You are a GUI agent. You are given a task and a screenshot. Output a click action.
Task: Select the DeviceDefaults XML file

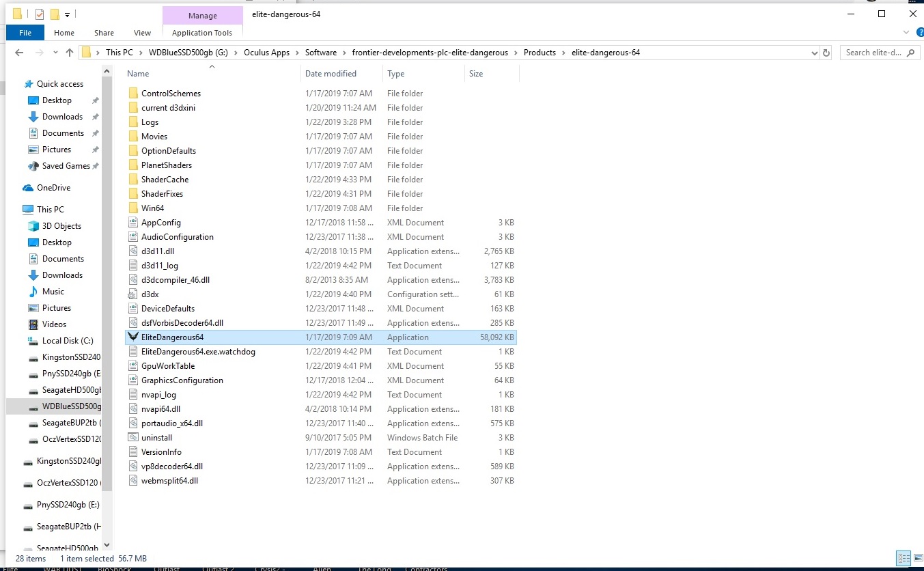168,308
